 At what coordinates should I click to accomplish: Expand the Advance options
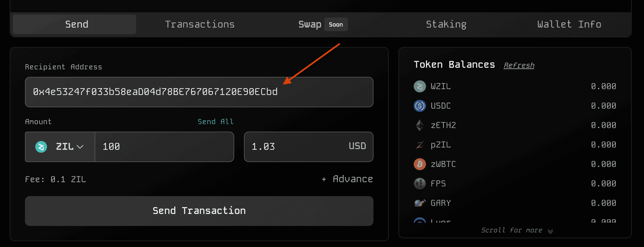347,179
